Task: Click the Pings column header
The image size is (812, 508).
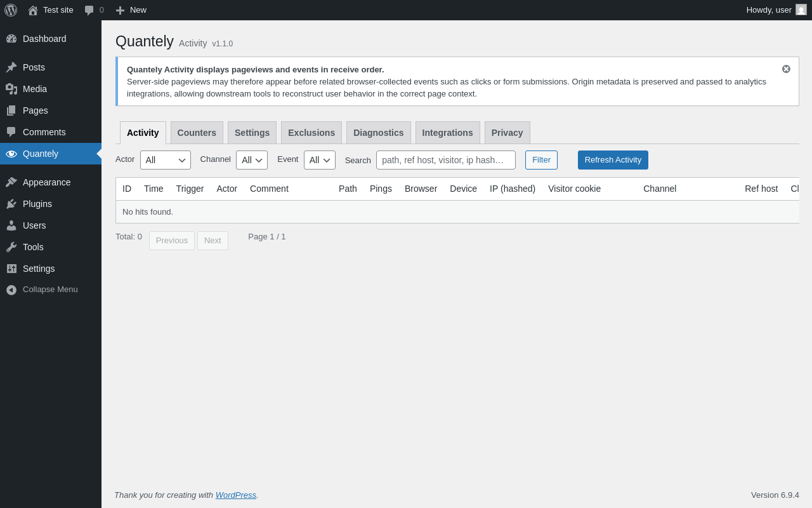Action: (x=381, y=189)
